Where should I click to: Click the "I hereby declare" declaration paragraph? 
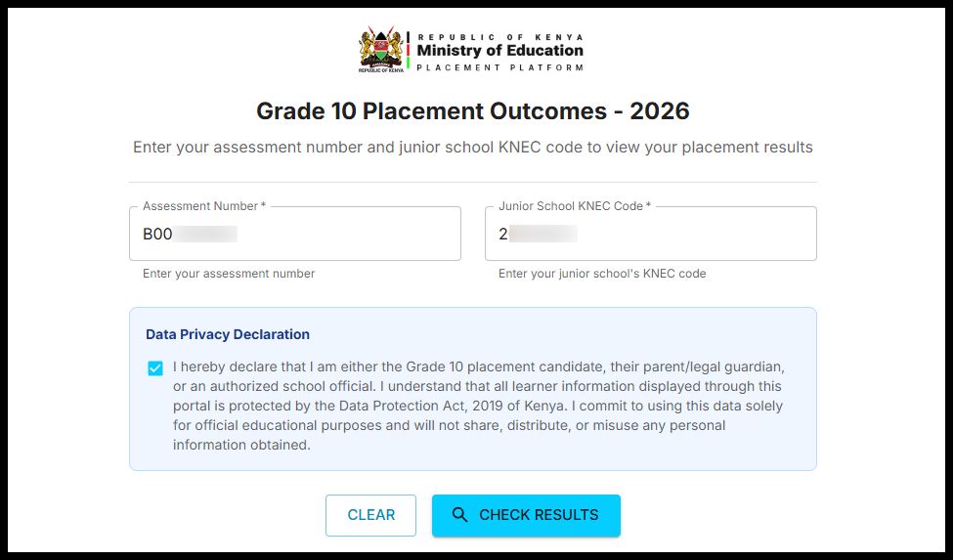[479, 406]
